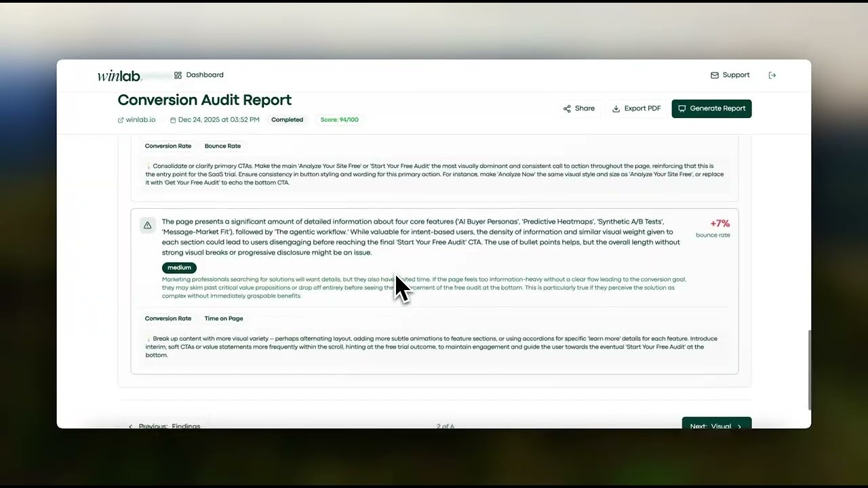Open the winlab.io external link
The width and height of the screenshot is (868, 488).
click(x=140, y=120)
